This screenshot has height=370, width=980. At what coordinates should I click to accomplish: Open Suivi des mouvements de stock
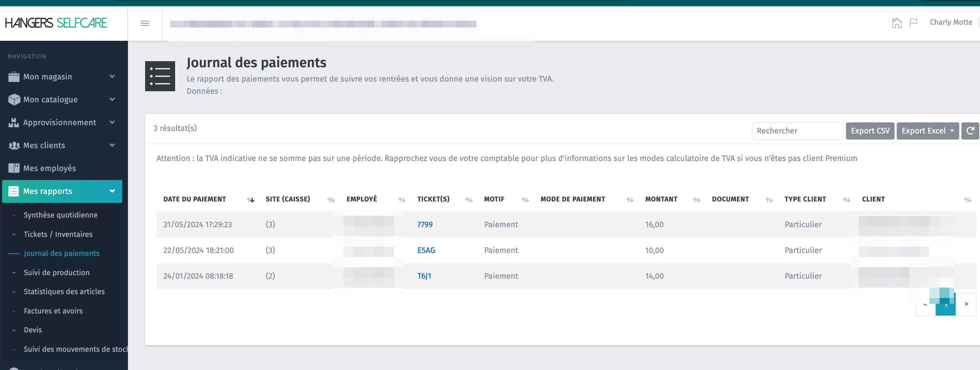pos(75,349)
